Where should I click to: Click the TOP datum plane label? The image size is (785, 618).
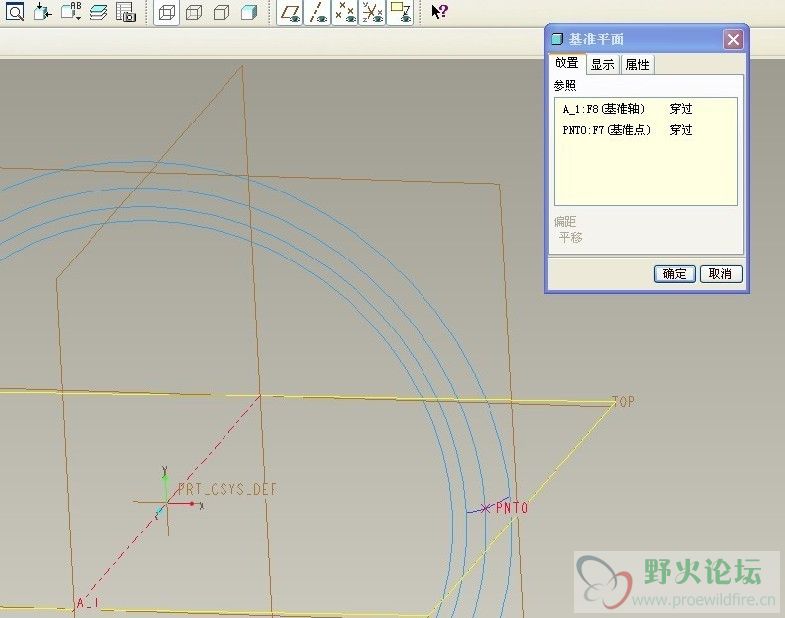[x=624, y=401]
